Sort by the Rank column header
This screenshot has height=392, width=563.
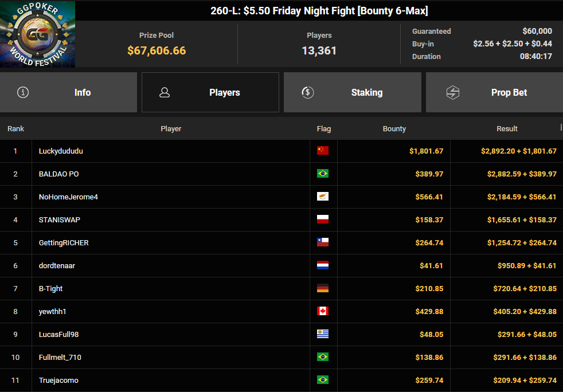[16, 128]
